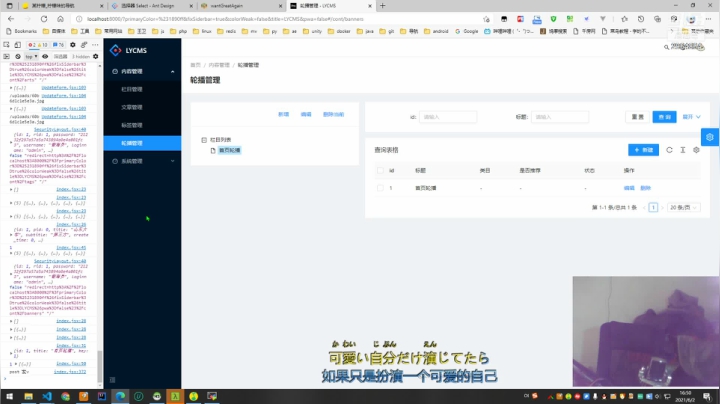Expand the console object starting {id: 2, title
Screen dimensions: 720x404
(x=11, y=354)
